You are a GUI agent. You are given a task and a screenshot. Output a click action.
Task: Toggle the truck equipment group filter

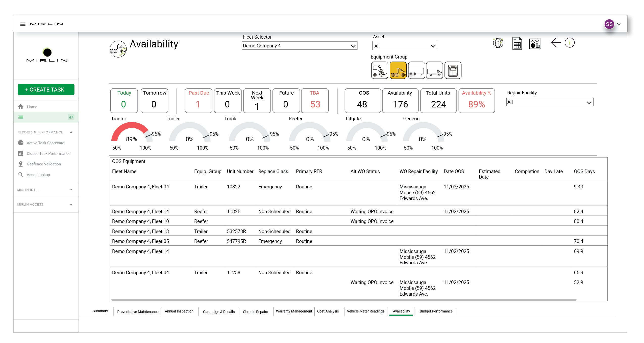tap(434, 70)
